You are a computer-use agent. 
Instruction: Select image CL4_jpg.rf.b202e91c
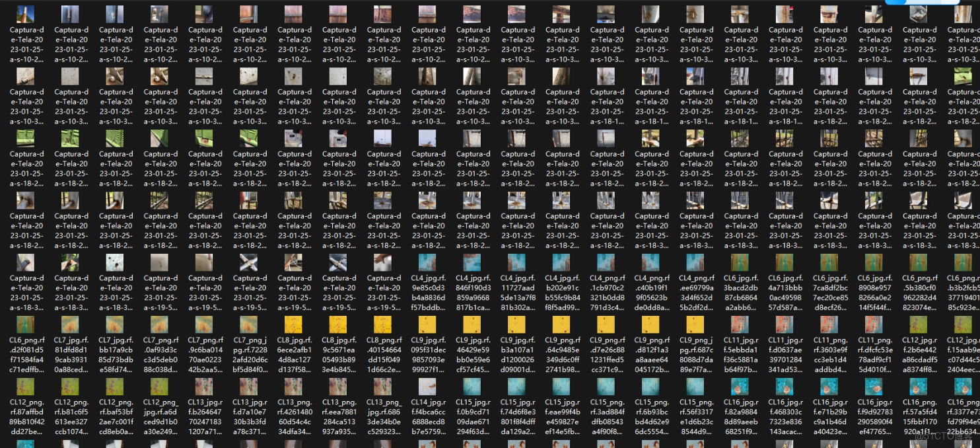tap(561, 263)
